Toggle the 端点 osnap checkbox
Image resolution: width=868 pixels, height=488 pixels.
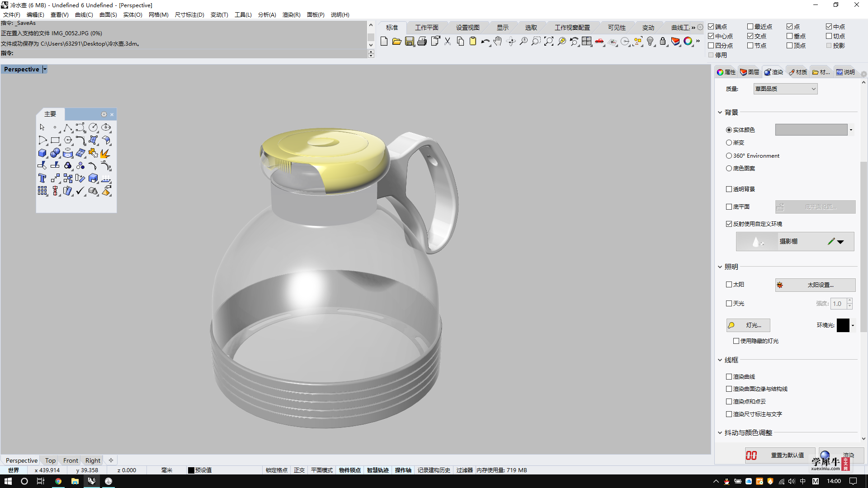(x=711, y=27)
